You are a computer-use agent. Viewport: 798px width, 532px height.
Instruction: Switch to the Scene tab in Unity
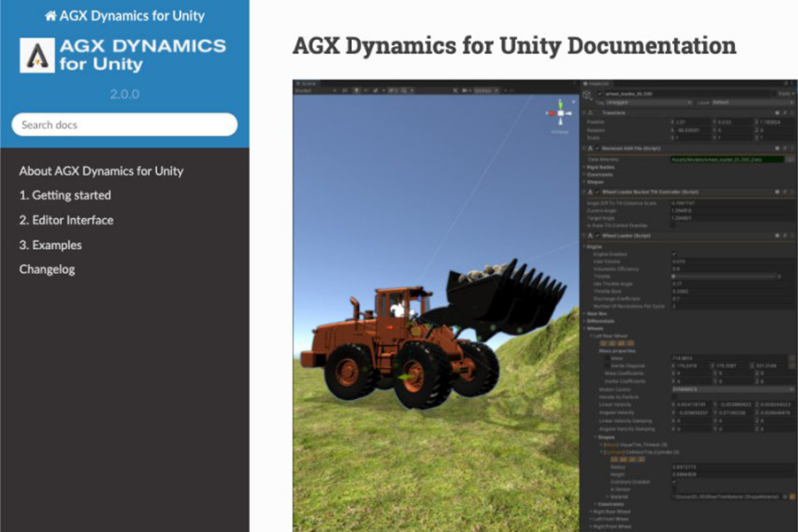(307, 83)
